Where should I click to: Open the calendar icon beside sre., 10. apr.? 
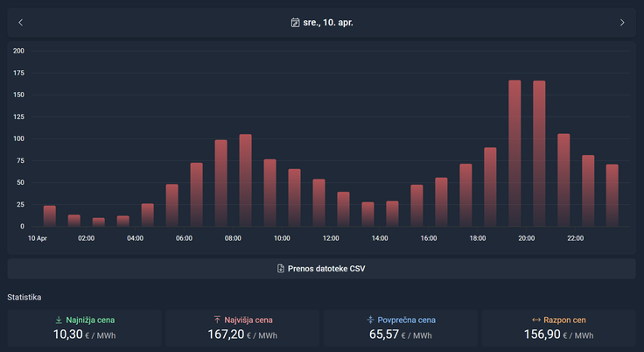(295, 23)
